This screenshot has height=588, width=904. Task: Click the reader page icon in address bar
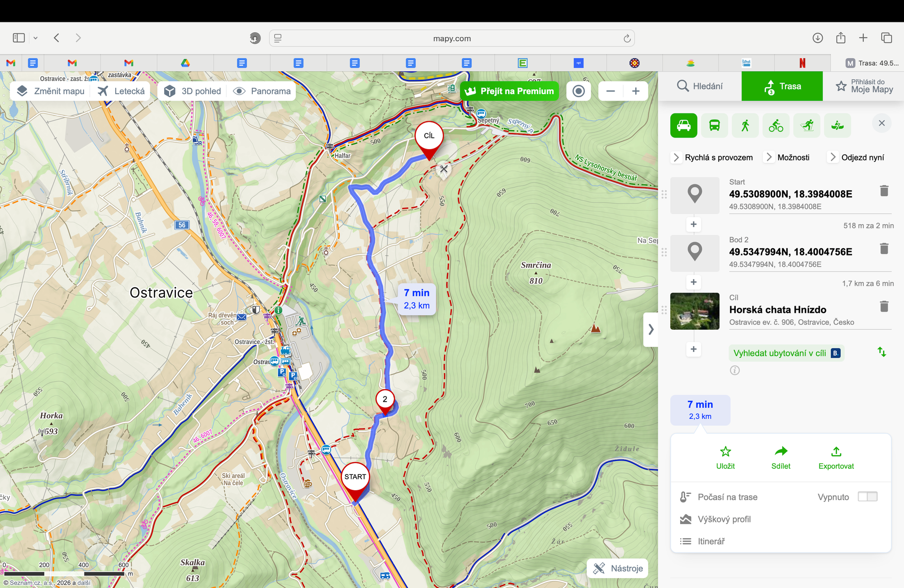278,38
